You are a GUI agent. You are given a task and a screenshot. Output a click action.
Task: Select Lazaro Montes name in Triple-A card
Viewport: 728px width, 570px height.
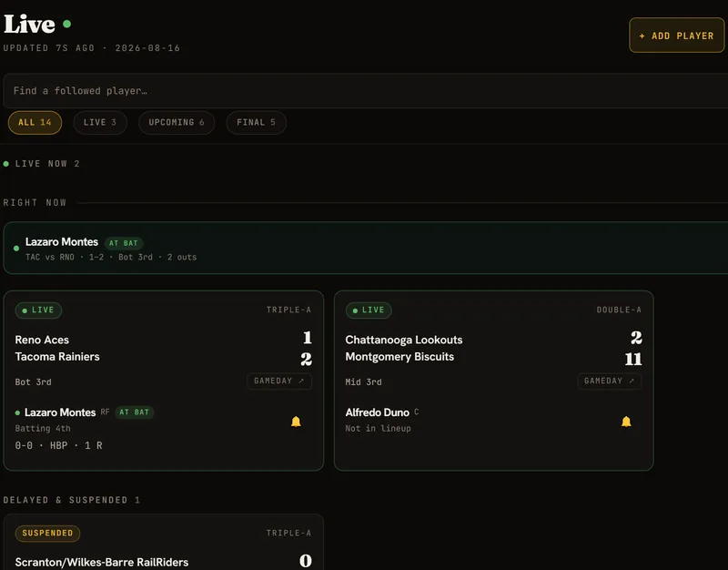click(60, 412)
